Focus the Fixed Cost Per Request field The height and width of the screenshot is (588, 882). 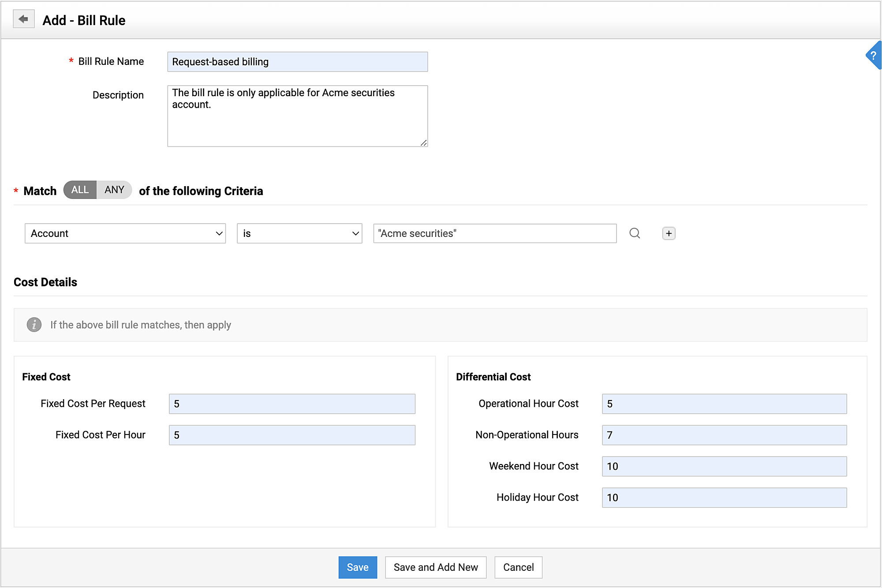(x=292, y=404)
